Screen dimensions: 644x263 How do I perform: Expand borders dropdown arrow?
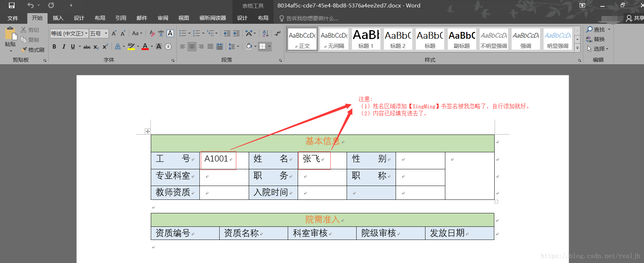tap(269, 46)
